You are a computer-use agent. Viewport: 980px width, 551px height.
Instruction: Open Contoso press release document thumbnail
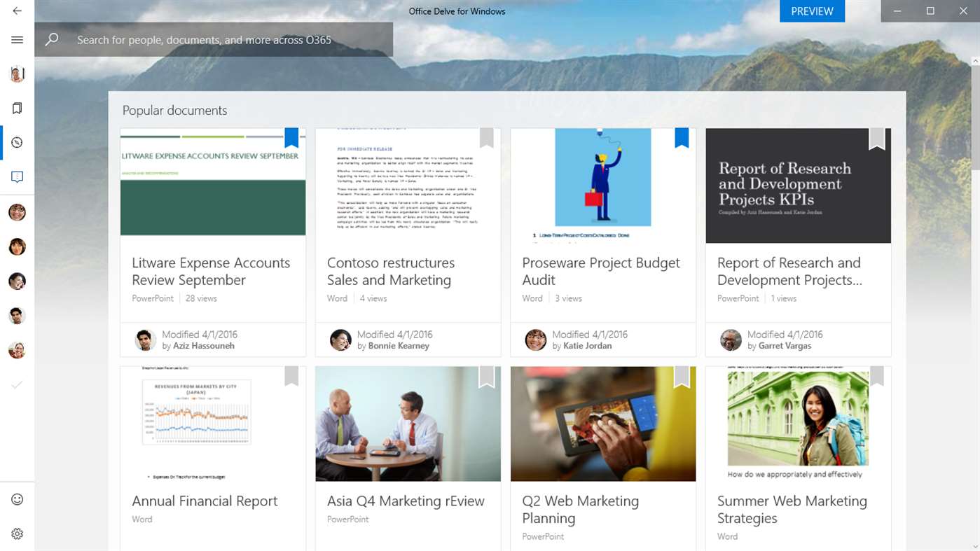[408, 186]
